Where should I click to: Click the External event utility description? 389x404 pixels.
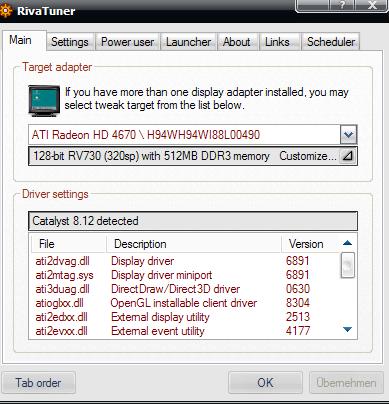pos(158,331)
